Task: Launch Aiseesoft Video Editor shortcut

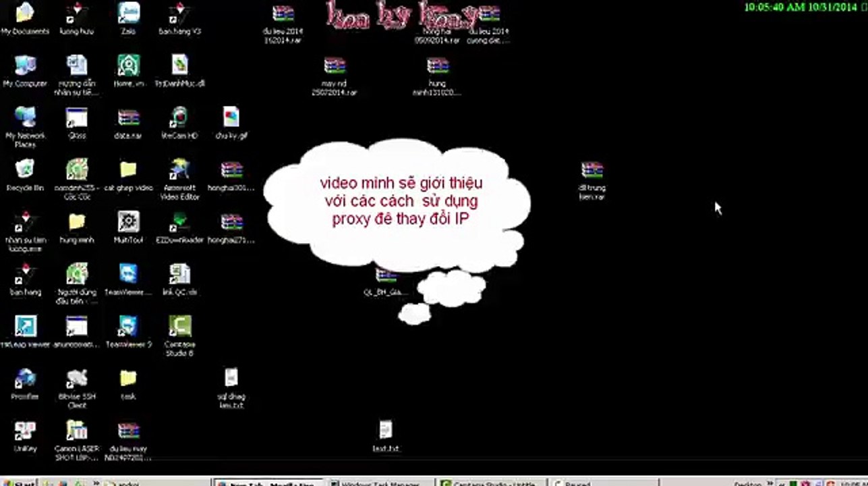Action: coord(180,179)
